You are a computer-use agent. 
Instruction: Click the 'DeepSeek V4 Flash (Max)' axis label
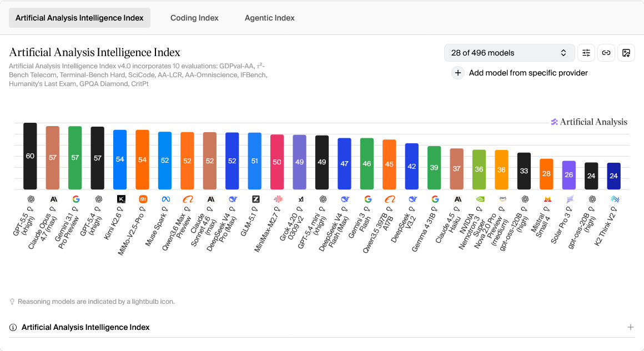coord(334,230)
